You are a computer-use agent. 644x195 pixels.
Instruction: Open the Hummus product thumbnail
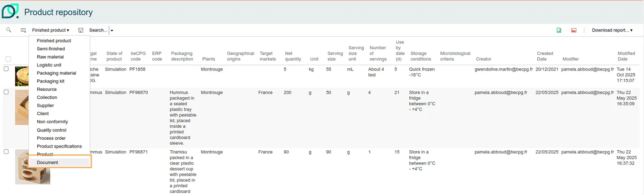(22, 107)
